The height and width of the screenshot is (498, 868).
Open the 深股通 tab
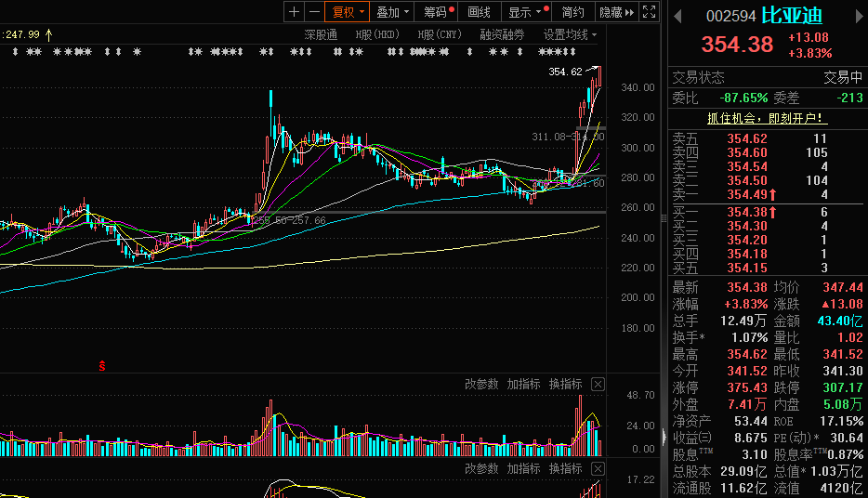point(321,35)
